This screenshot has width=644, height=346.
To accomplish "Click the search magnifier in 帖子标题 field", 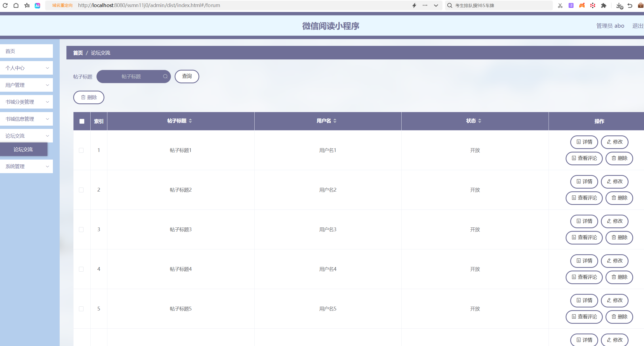I will pos(165,77).
